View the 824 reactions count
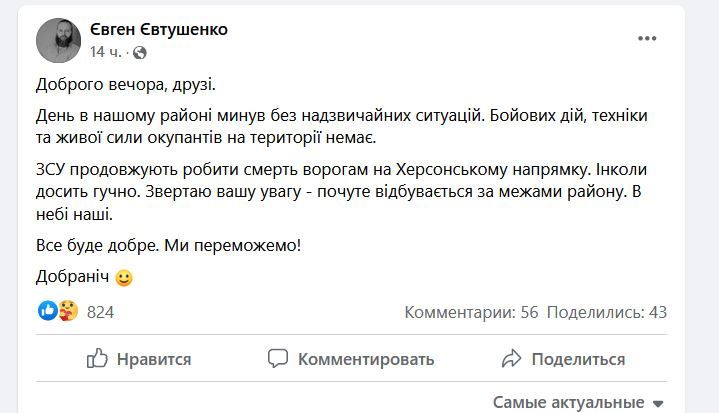The width and height of the screenshot is (719, 413). 100,312
